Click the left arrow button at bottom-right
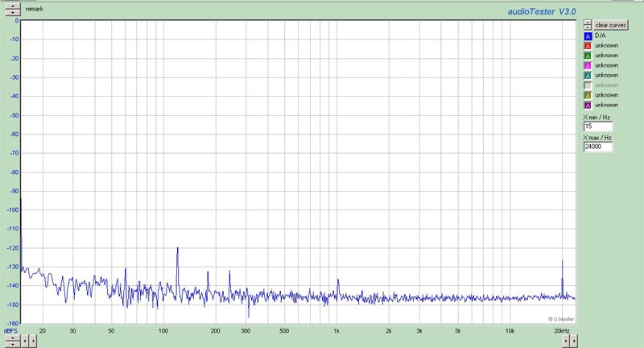This screenshot has height=348, width=644. click(567, 341)
